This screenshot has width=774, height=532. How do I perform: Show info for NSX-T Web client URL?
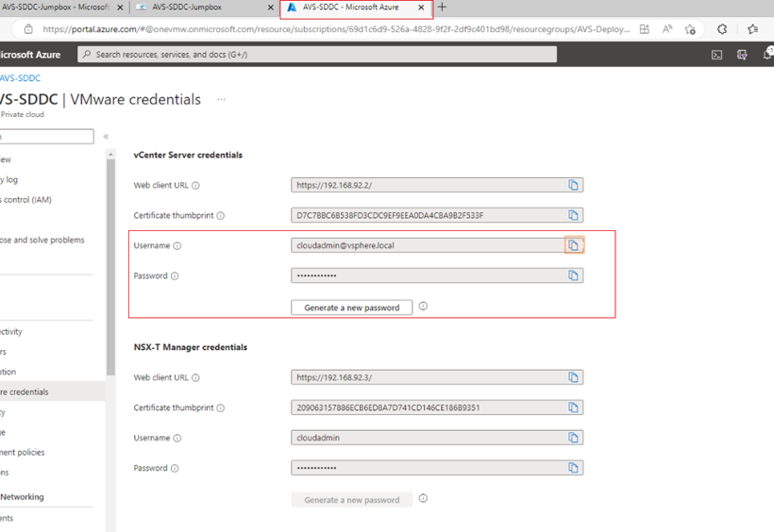pyautogui.click(x=195, y=378)
